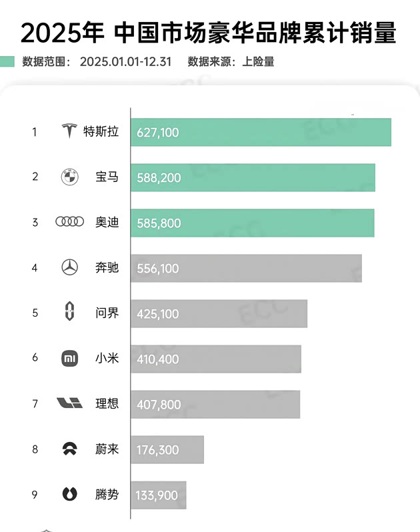The width and height of the screenshot is (420, 532).
Task: Click the green legend color swatch
Action: (x=7, y=62)
